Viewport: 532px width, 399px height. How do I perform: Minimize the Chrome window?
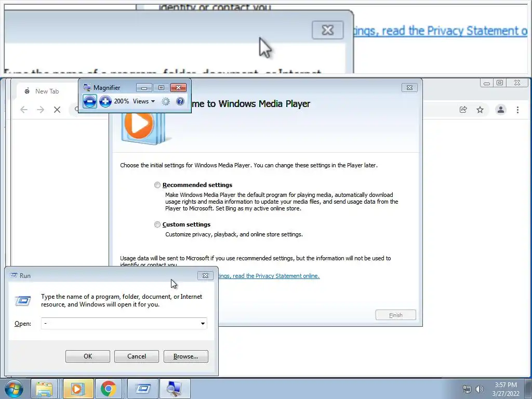point(486,83)
